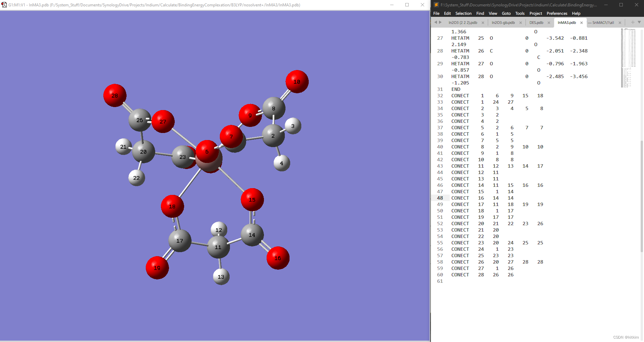Select oxygen atom 9 in the viewer
The width and height of the screenshot is (644, 342).
click(x=250, y=115)
